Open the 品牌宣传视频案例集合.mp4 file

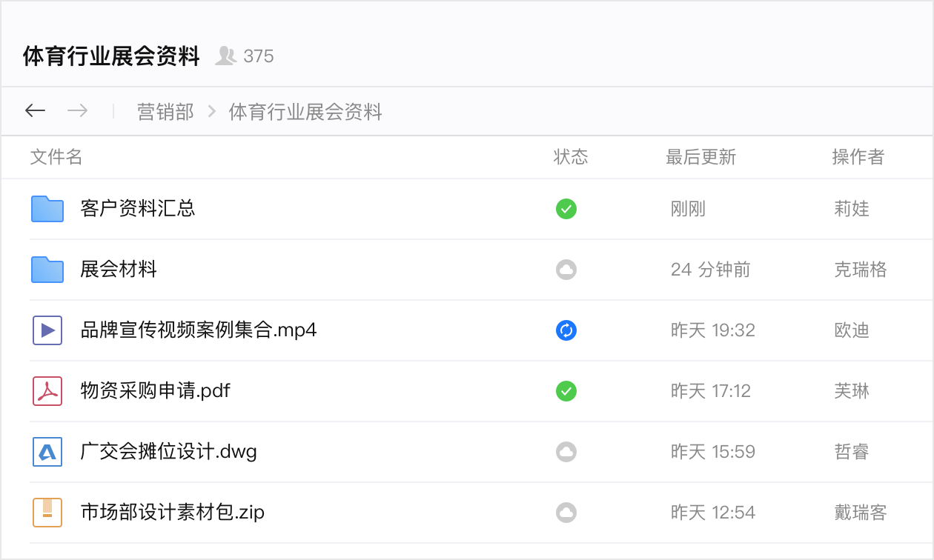[199, 330]
